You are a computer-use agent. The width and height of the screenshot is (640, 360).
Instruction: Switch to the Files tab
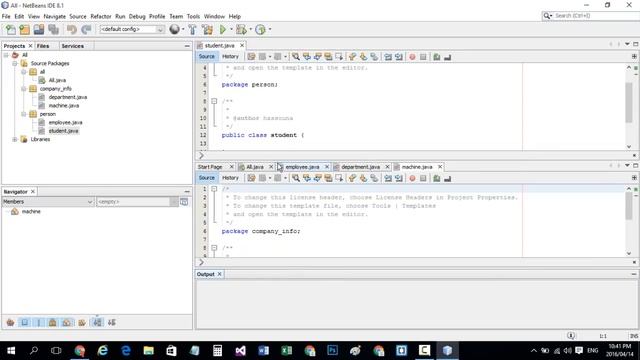point(43,46)
